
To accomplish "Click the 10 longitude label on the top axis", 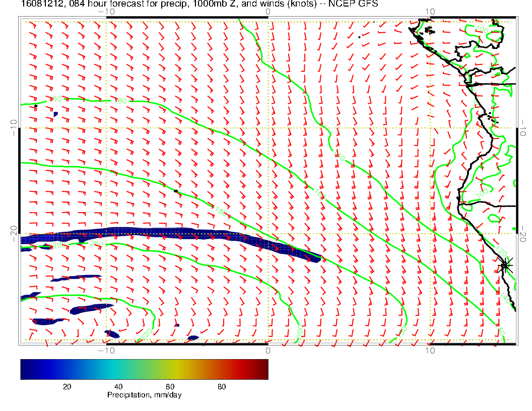I will [430, 12].
